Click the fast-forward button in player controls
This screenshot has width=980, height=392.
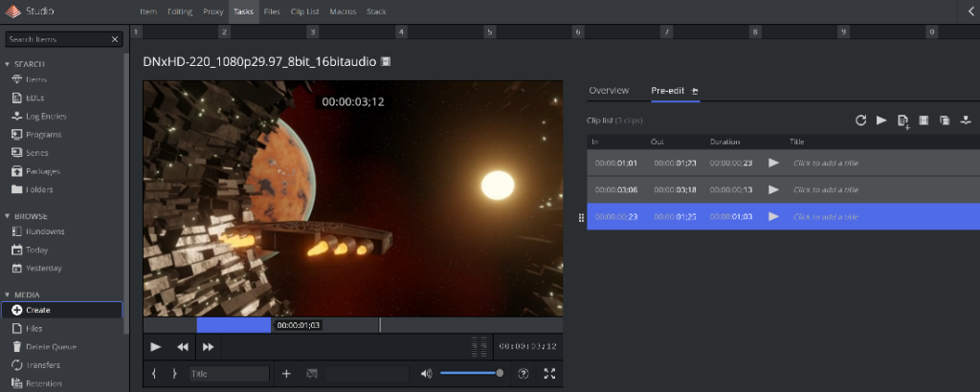point(209,347)
